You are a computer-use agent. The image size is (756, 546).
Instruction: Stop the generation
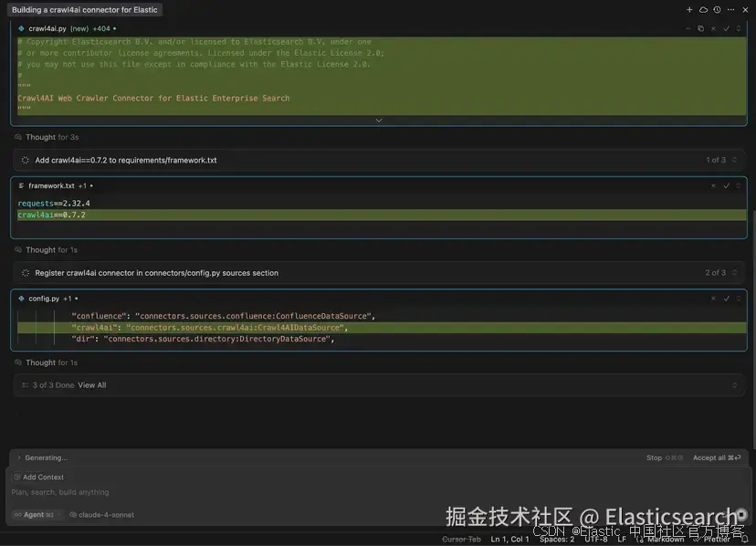(664, 457)
